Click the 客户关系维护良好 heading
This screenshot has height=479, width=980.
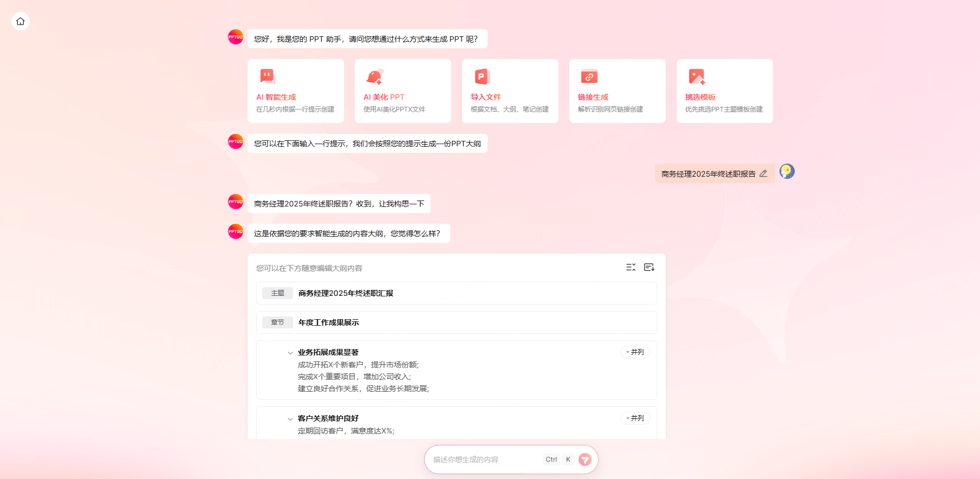[328, 418]
